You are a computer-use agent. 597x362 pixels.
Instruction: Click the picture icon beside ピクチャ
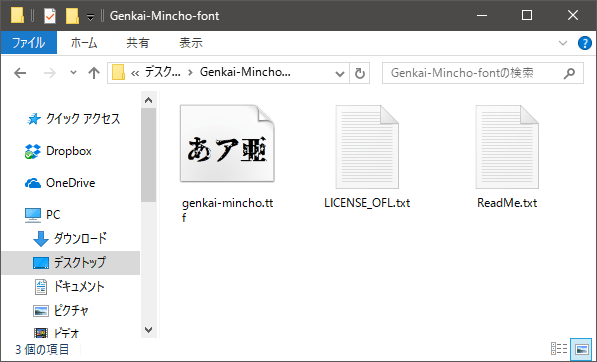pos(41,311)
